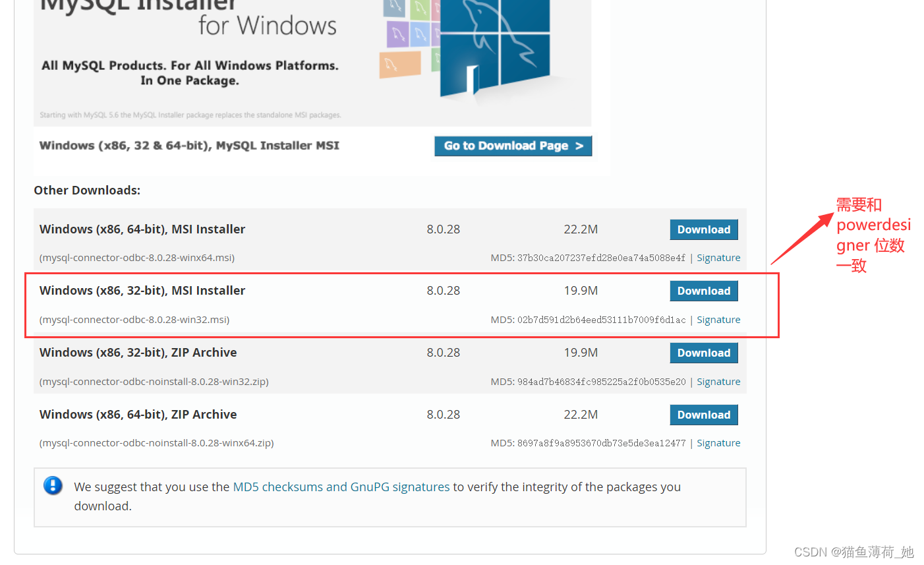Click the 22.2M size of 64-bit MSI Installer
This screenshot has height=565, width=924.
coord(581,229)
